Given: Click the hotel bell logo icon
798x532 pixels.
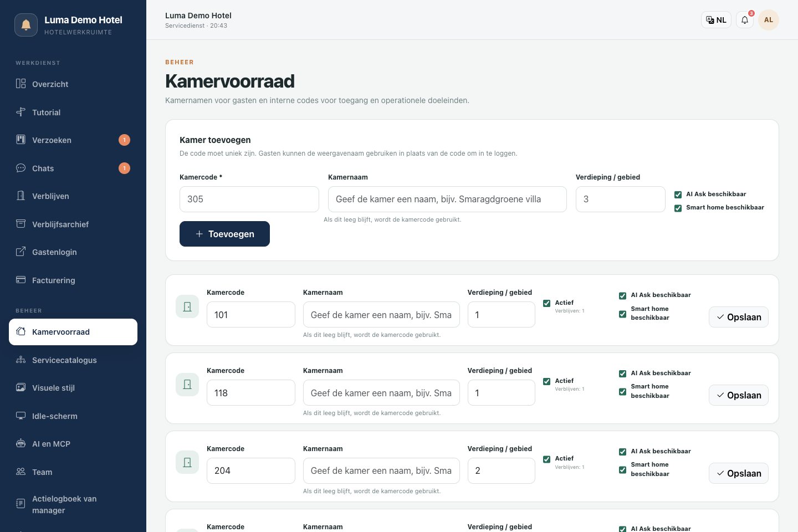Looking at the screenshot, I should (x=26, y=25).
